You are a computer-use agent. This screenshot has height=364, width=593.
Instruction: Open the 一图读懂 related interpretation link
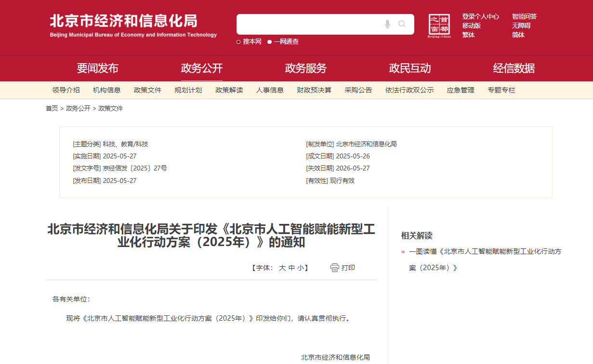[x=485, y=251]
